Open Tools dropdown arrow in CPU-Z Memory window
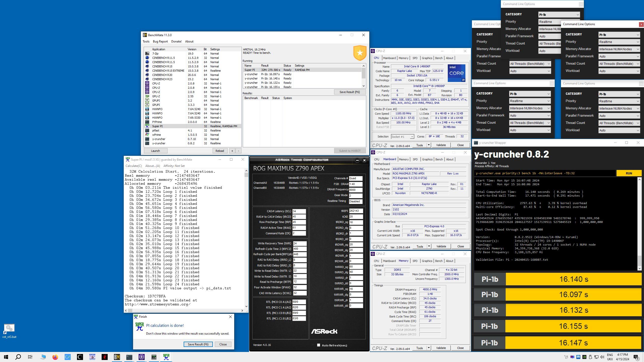This screenshot has height=362, width=644. click(x=429, y=348)
